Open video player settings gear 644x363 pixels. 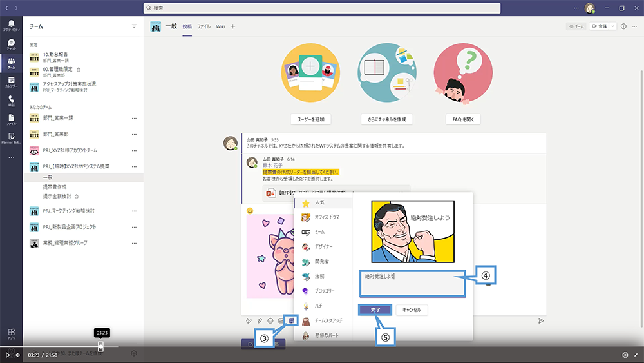pyautogui.click(x=625, y=355)
